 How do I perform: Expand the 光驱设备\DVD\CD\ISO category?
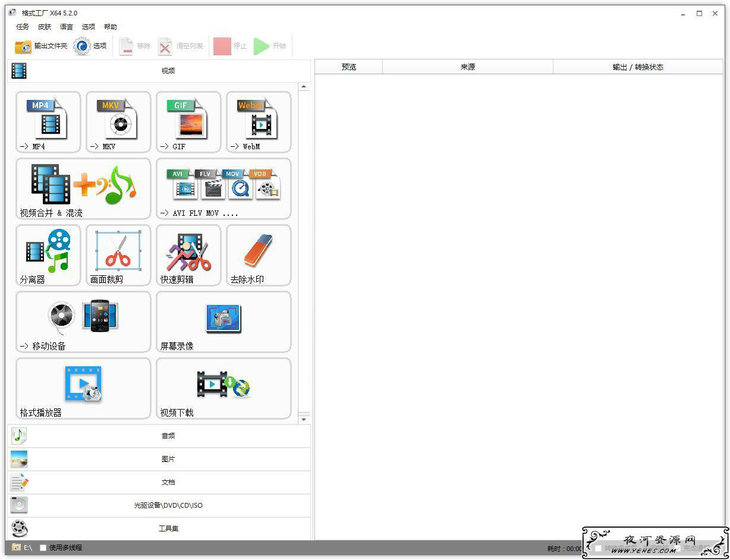click(159, 505)
